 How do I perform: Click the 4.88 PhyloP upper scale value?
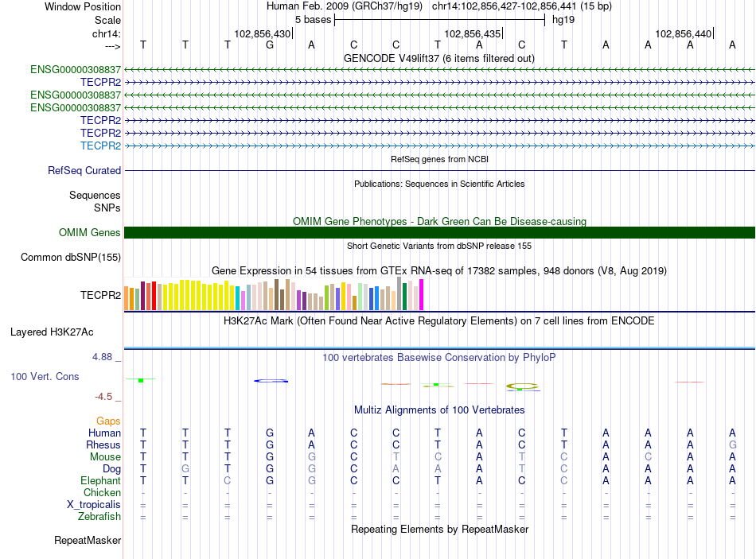click(x=102, y=357)
